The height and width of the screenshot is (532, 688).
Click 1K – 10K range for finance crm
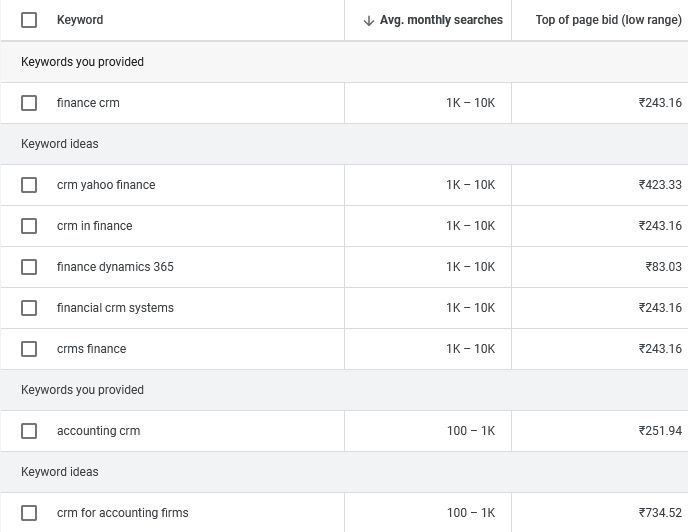coord(470,103)
